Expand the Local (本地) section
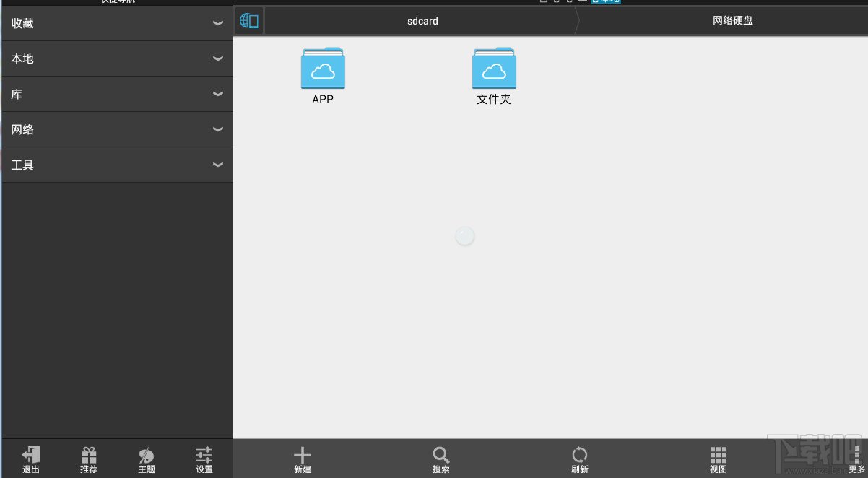Image resolution: width=868 pixels, height=478 pixels. pos(117,58)
